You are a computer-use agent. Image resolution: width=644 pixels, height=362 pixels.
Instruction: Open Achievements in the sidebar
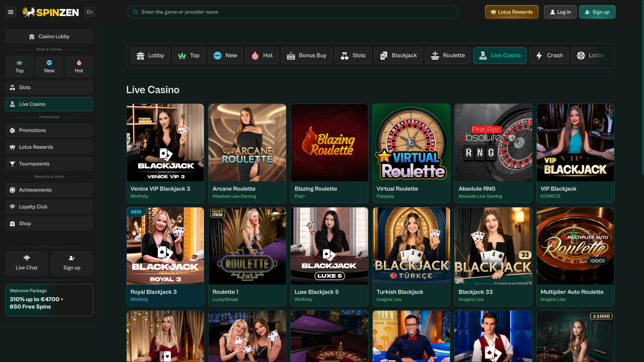point(49,190)
